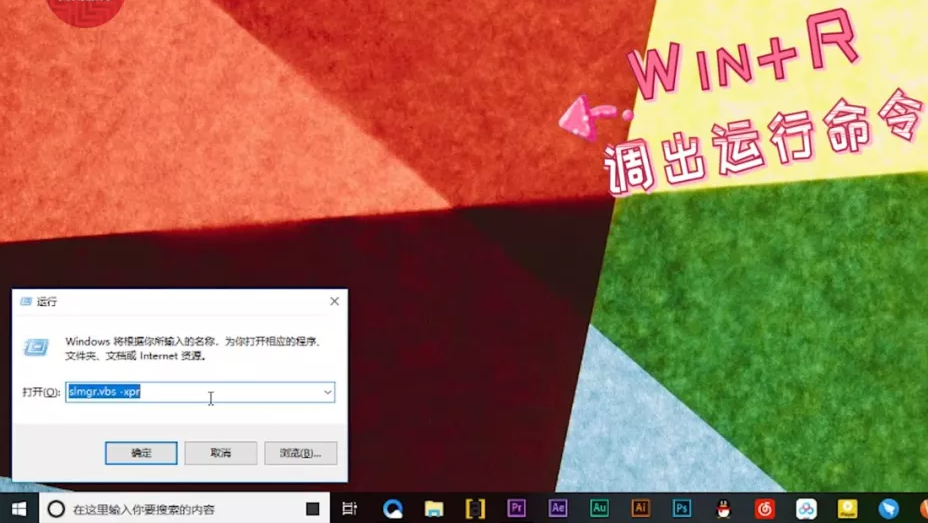The height and width of the screenshot is (523, 928).
Task: Open NetEase Cloud Music red icon on the taskbar
Action: (x=765, y=509)
